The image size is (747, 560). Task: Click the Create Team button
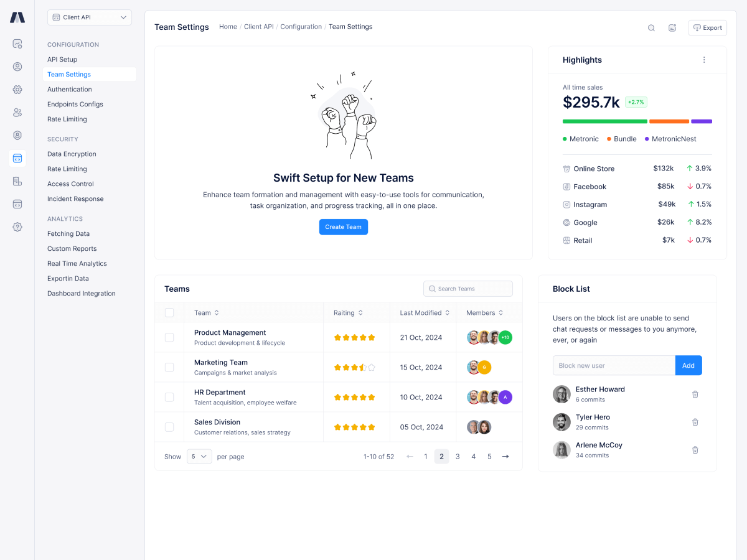point(343,226)
